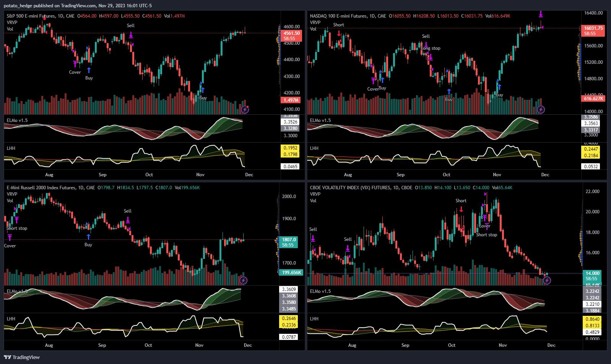Click the yellow 0.2646 LHH value tag
The image size is (611, 364).
coord(289,318)
